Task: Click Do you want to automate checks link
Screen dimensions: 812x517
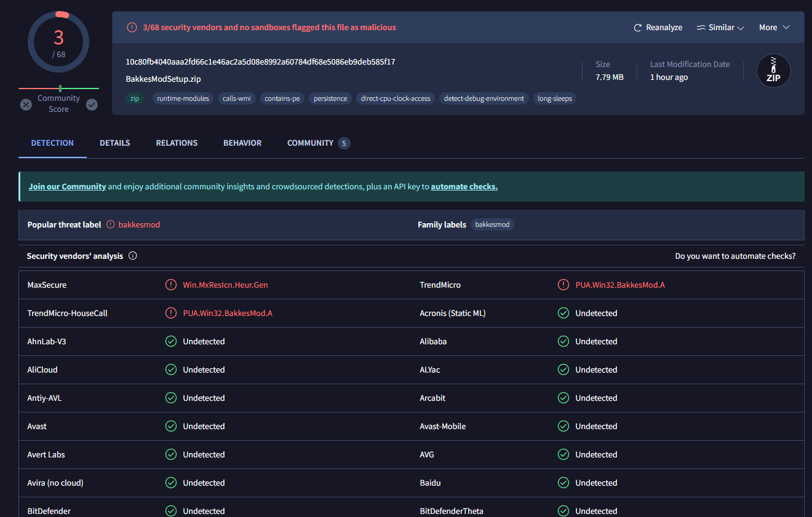Action: pos(735,256)
